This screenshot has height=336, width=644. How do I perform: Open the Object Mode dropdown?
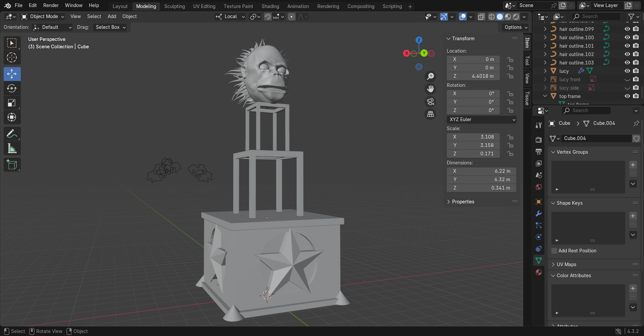pyautogui.click(x=43, y=16)
